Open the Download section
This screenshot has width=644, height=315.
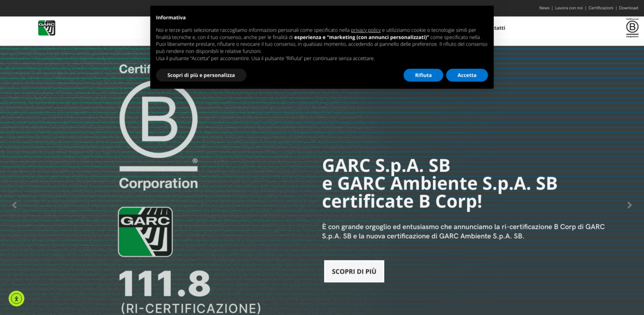pos(628,8)
